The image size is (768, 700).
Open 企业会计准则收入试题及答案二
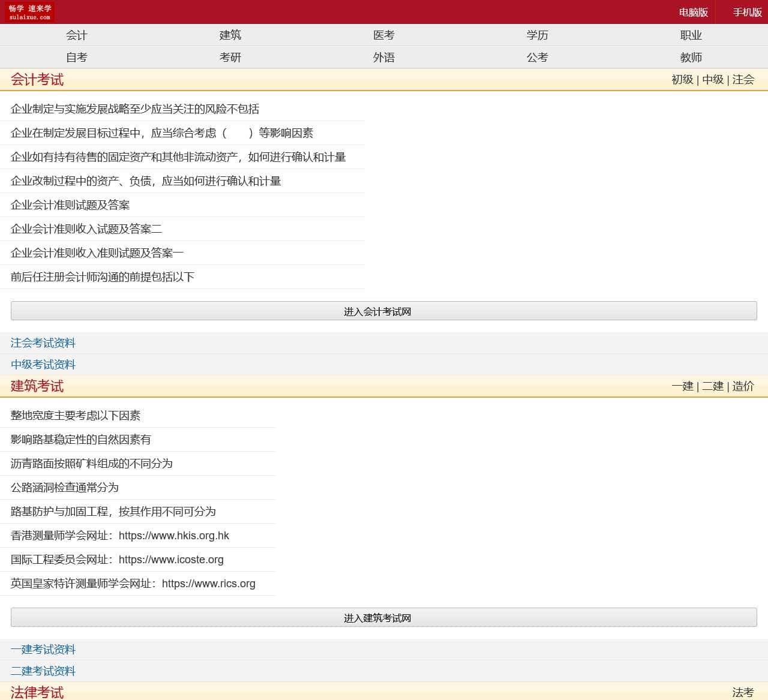click(x=86, y=229)
